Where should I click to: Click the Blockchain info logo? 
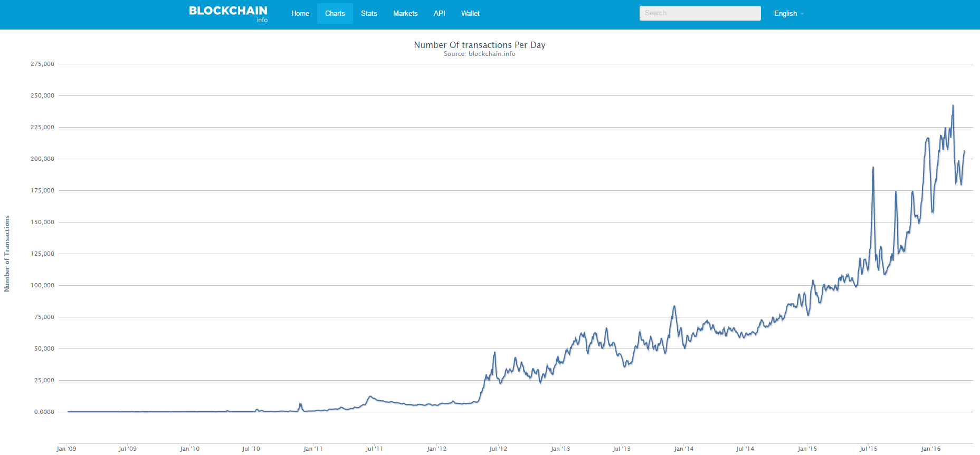click(x=228, y=14)
